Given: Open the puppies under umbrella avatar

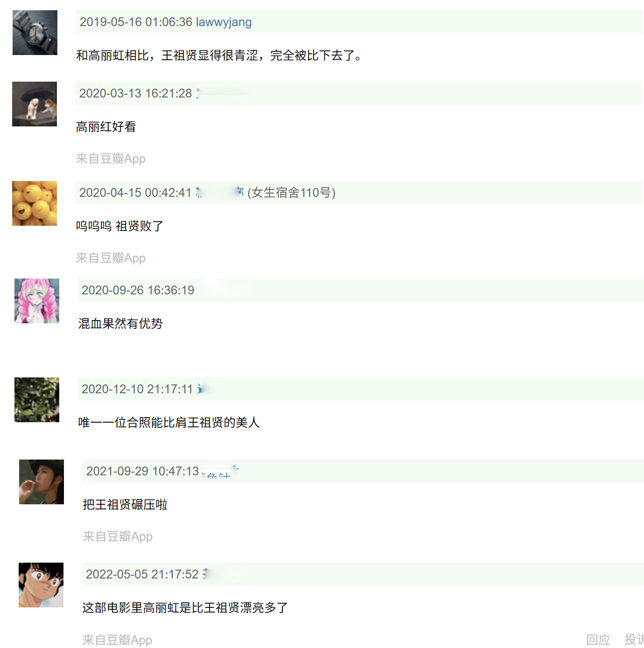Looking at the screenshot, I should [35, 104].
